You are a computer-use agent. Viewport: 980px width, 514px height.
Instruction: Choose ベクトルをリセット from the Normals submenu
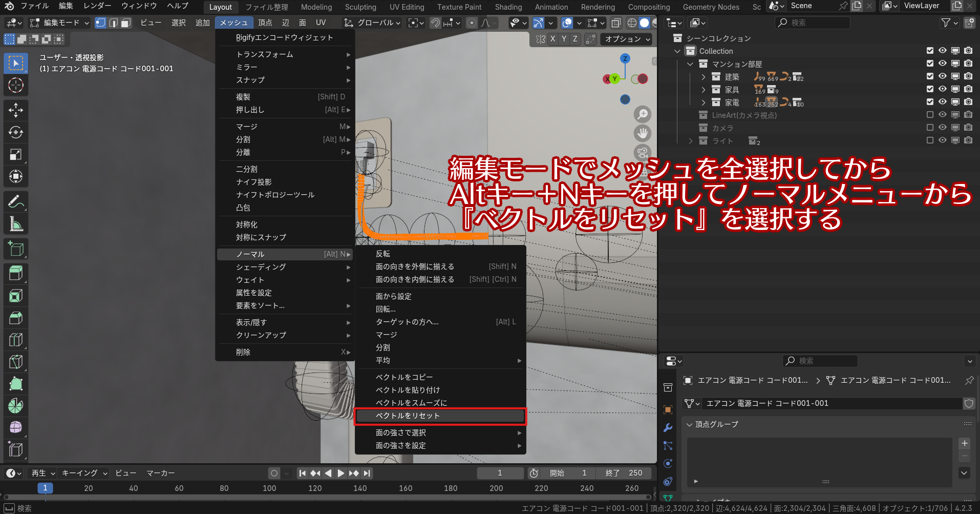pos(440,416)
